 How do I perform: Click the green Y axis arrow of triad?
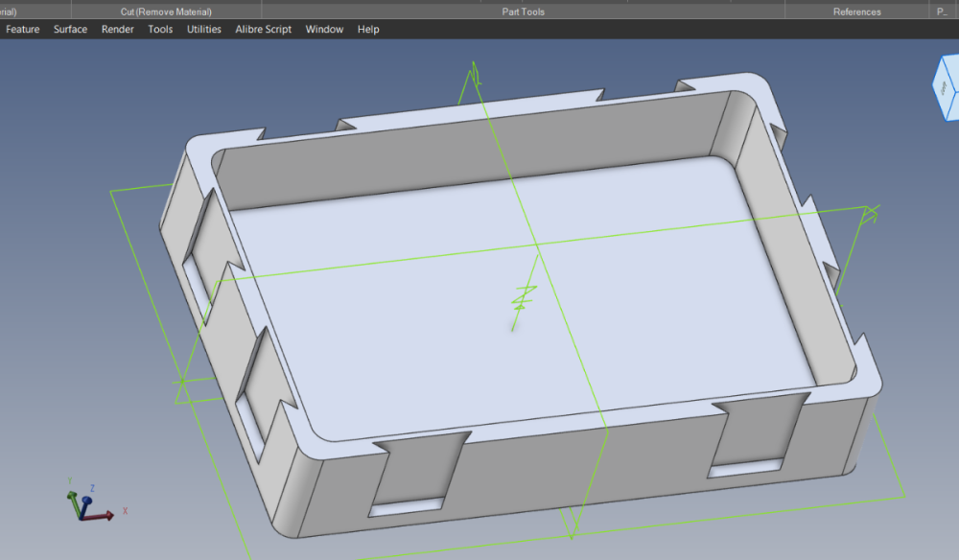[74, 502]
